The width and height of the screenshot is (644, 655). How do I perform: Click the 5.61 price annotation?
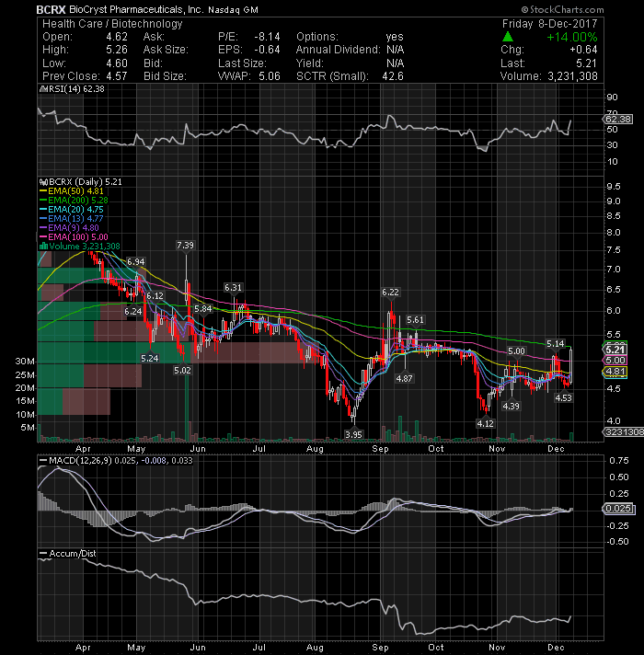point(415,320)
